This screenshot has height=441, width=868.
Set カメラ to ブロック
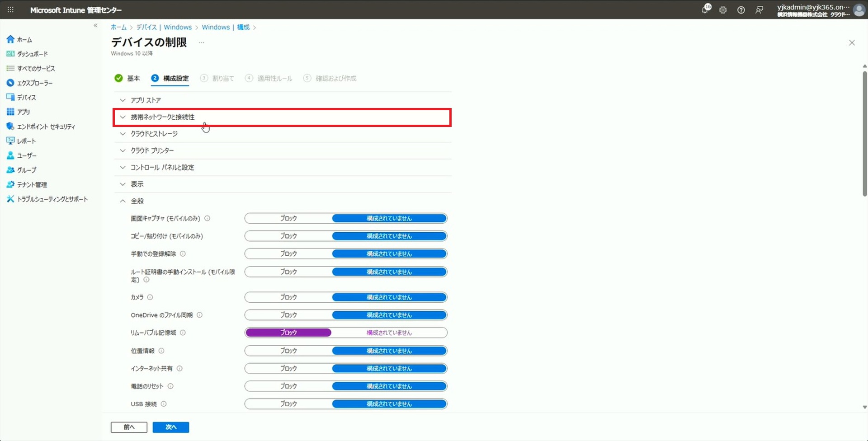point(288,297)
